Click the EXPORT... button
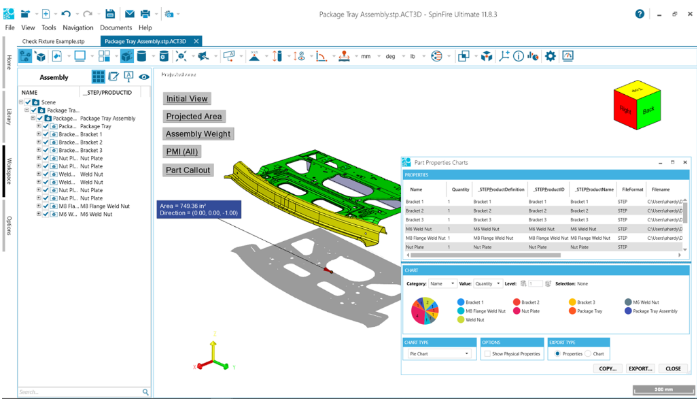The image size is (697, 402). click(640, 369)
